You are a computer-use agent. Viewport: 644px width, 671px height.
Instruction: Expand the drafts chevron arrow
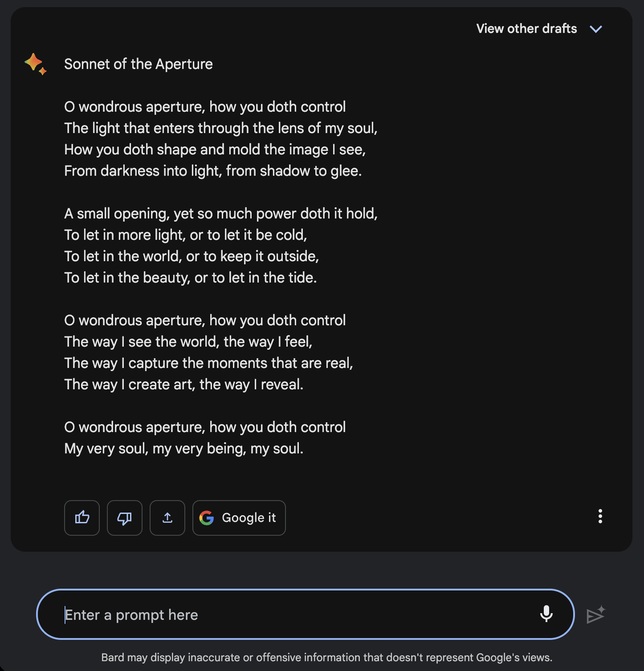(x=596, y=29)
